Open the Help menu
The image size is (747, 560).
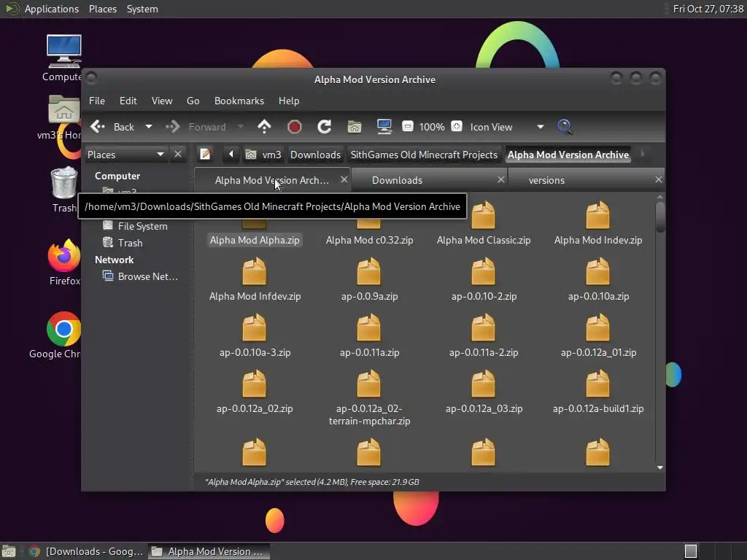click(x=289, y=101)
